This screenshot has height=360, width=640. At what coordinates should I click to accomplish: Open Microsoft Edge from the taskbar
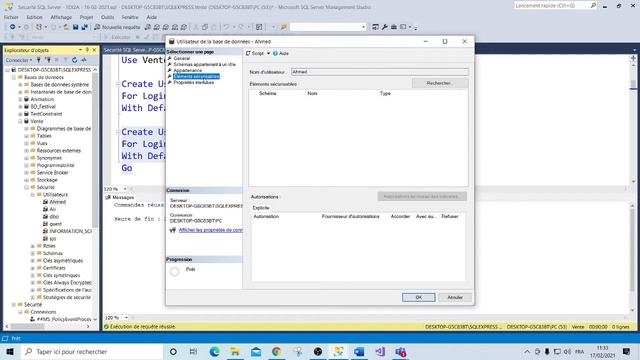click(214, 351)
